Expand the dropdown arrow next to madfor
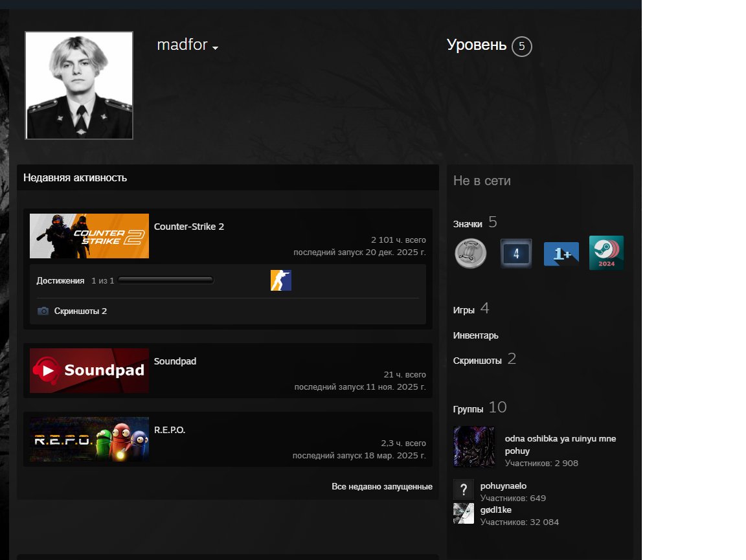This screenshot has width=746, height=560. pos(215,48)
